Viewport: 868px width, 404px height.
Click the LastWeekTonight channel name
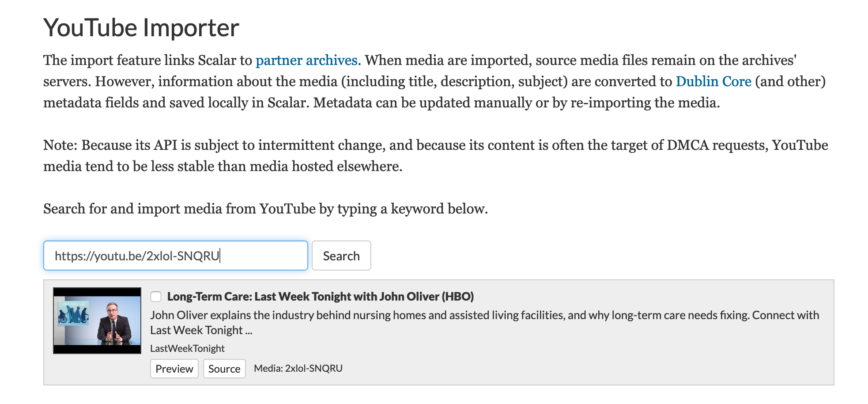[x=187, y=348]
